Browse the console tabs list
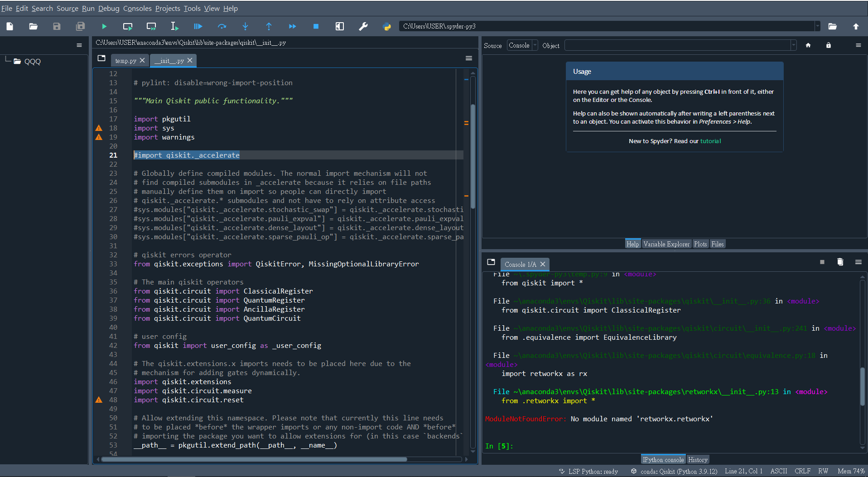This screenshot has width=868, height=477. tap(491, 262)
